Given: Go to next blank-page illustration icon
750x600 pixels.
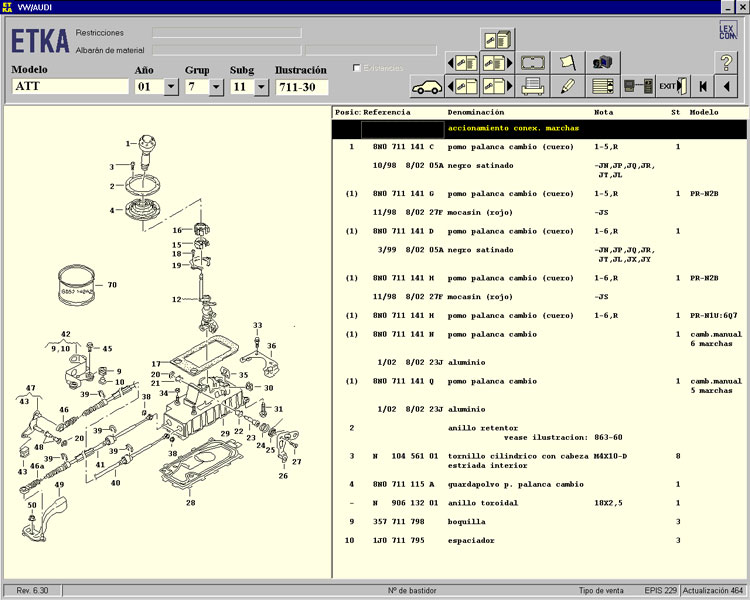Looking at the screenshot, I should (497, 87).
